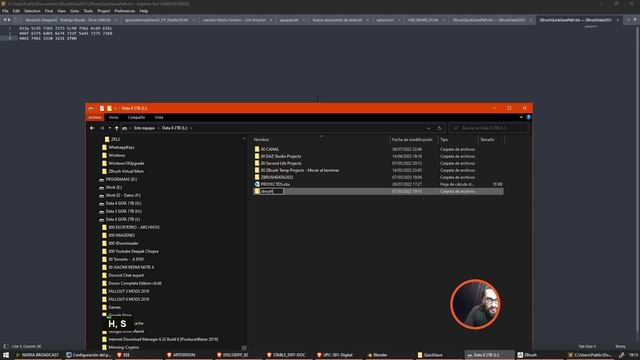Open the Blender taskbar item
The height and width of the screenshot is (360, 640).
coord(377,355)
